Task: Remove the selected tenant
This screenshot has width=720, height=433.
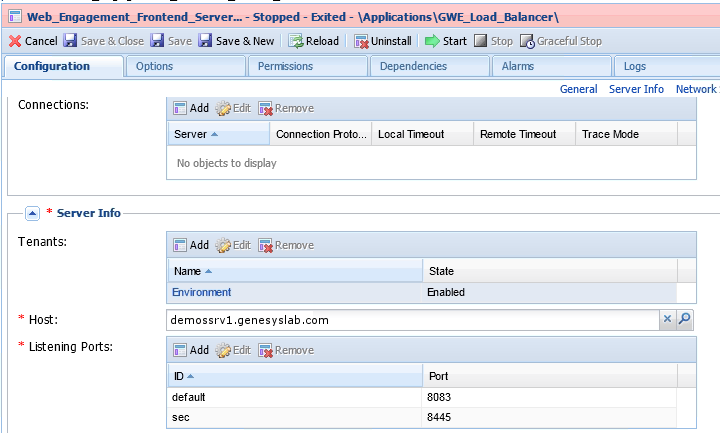Action: point(286,245)
